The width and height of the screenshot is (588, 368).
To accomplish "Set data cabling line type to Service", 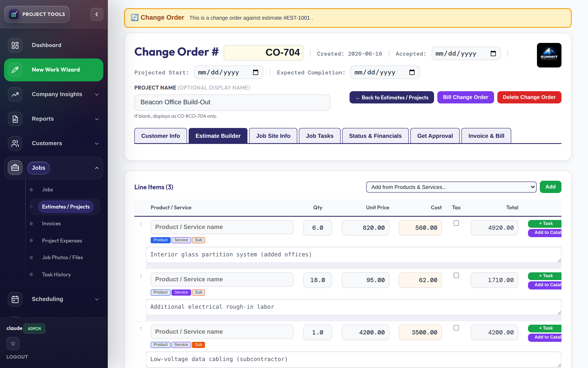I will tap(181, 345).
